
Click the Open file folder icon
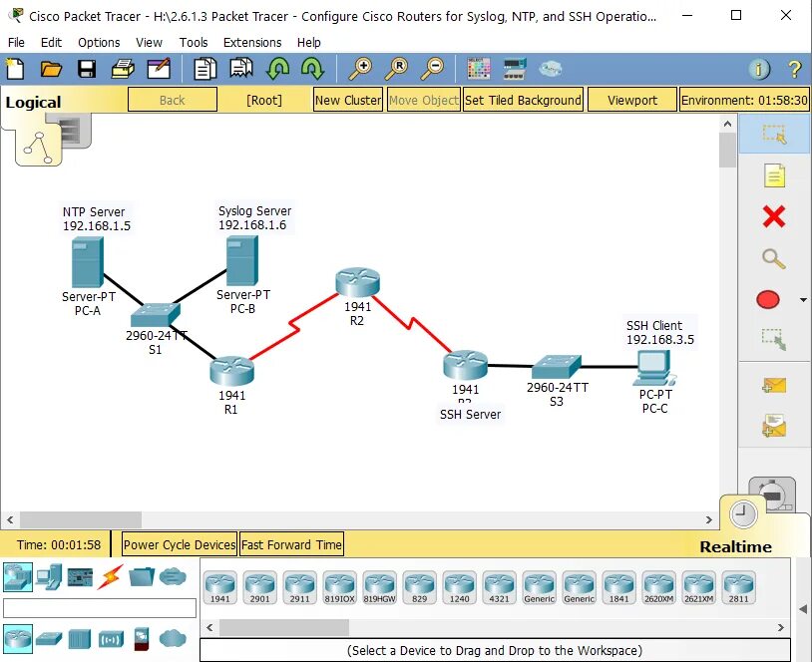(51, 69)
